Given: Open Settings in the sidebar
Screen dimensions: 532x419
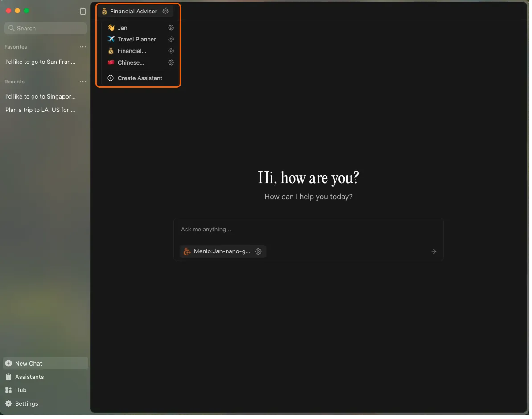Looking at the screenshot, I should (26, 403).
